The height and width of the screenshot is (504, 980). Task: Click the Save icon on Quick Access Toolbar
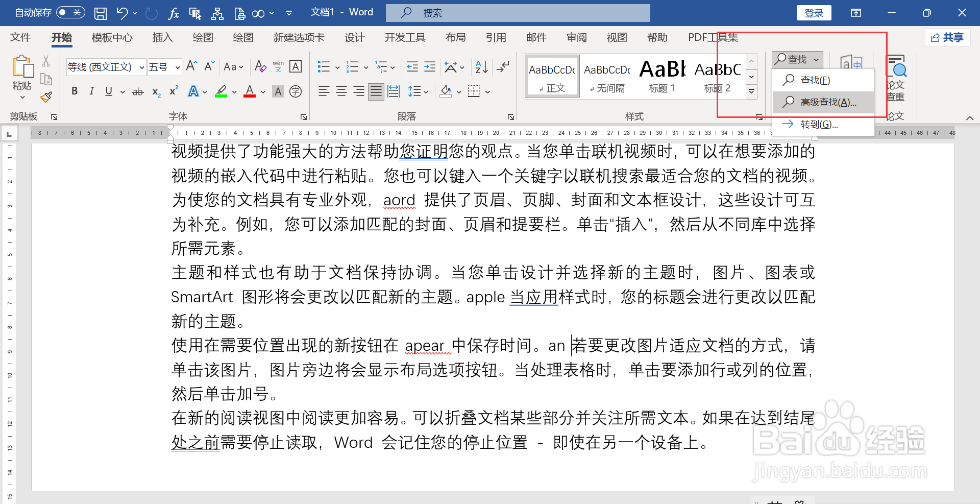[100, 13]
